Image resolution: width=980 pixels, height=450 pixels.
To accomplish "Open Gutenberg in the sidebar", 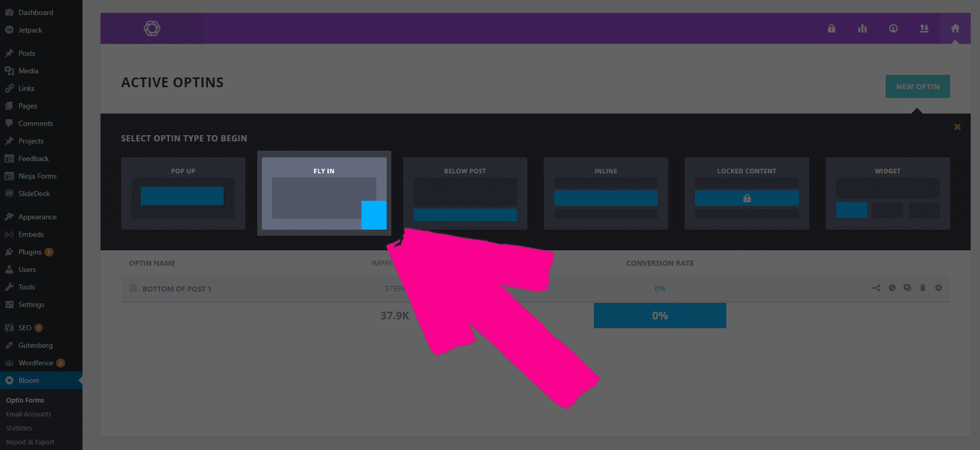I will click(41, 345).
